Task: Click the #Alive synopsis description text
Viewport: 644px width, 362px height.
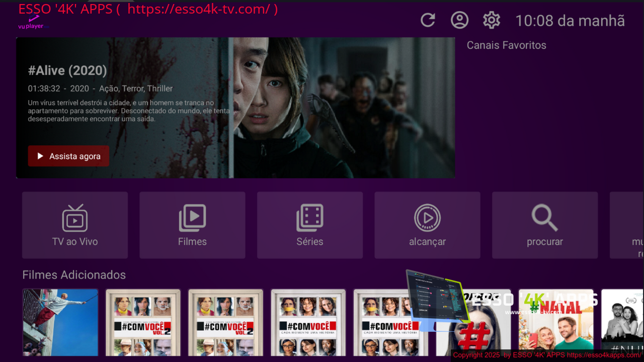Action: click(129, 111)
